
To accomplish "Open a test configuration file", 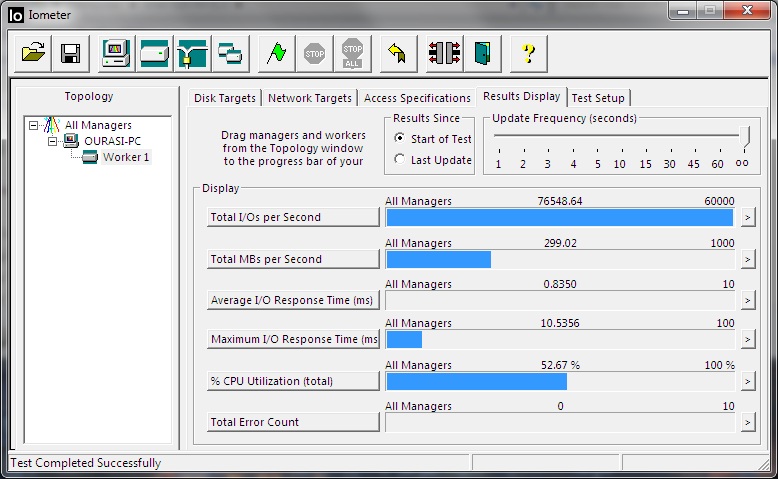I will (x=33, y=53).
